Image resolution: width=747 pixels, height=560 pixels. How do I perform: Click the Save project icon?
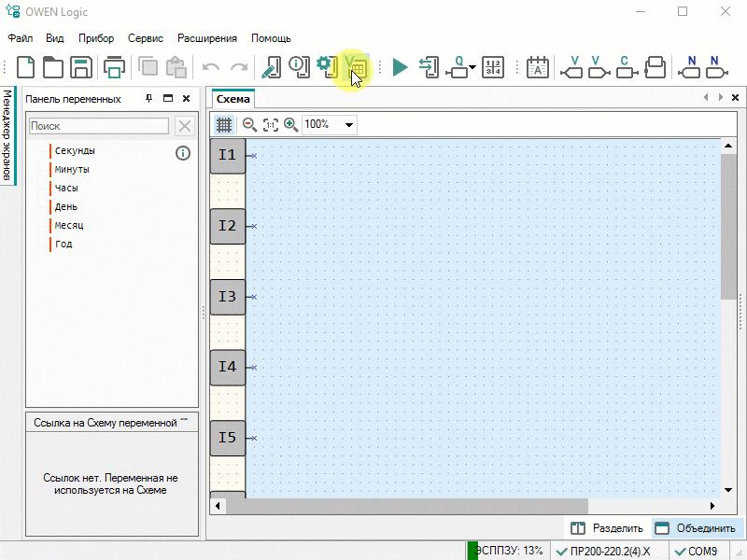pyautogui.click(x=81, y=67)
